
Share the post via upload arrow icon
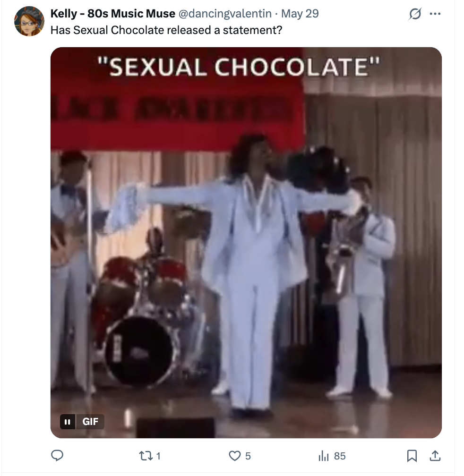435,456
